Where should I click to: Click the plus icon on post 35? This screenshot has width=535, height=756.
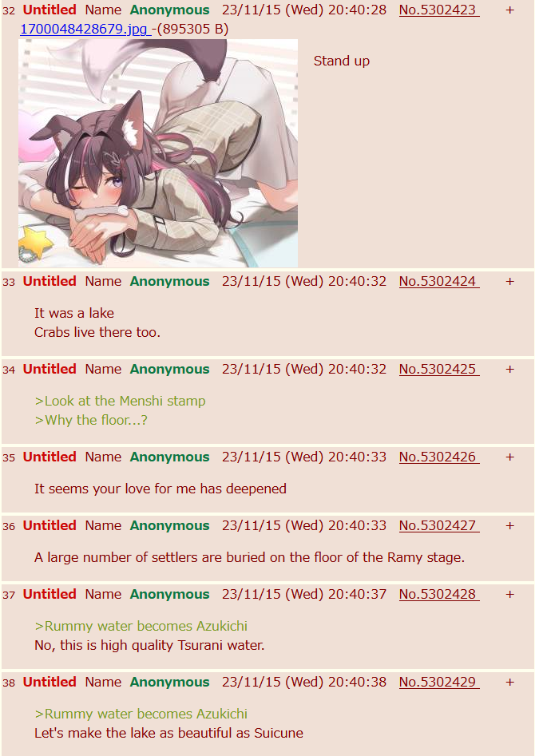click(510, 457)
